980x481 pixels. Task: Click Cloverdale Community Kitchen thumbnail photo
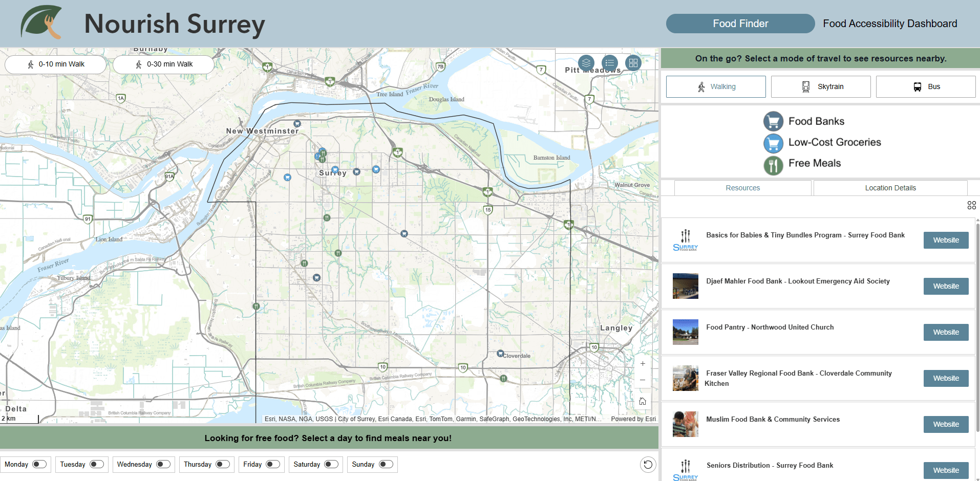tap(686, 378)
